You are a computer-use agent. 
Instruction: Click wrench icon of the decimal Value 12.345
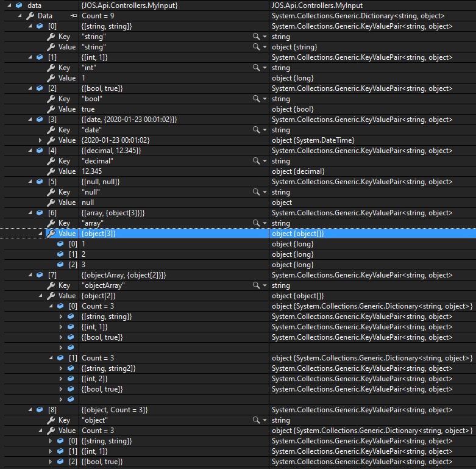pos(51,171)
